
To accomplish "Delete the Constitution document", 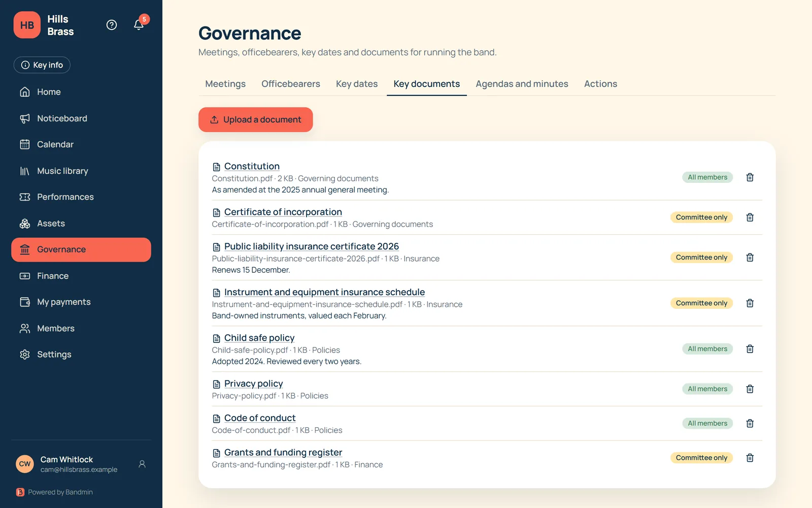I will pyautogui.click(x=750, y=177).
